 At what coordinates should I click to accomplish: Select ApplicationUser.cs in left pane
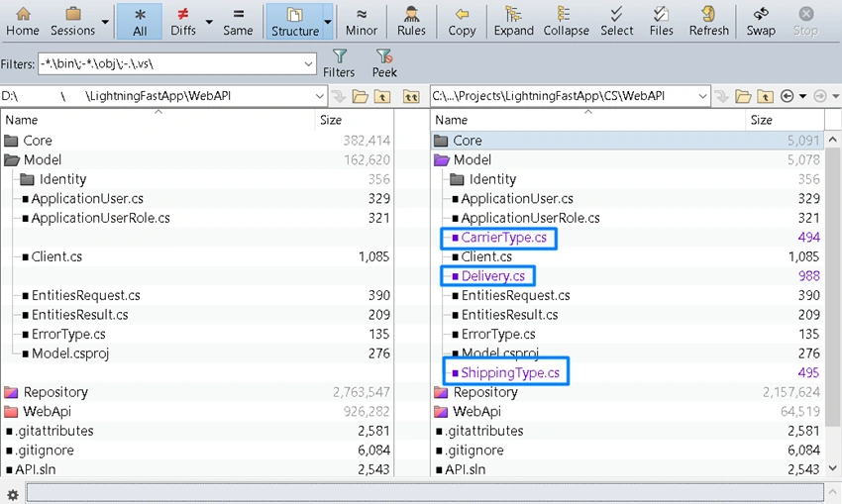(x=197, y=199)
